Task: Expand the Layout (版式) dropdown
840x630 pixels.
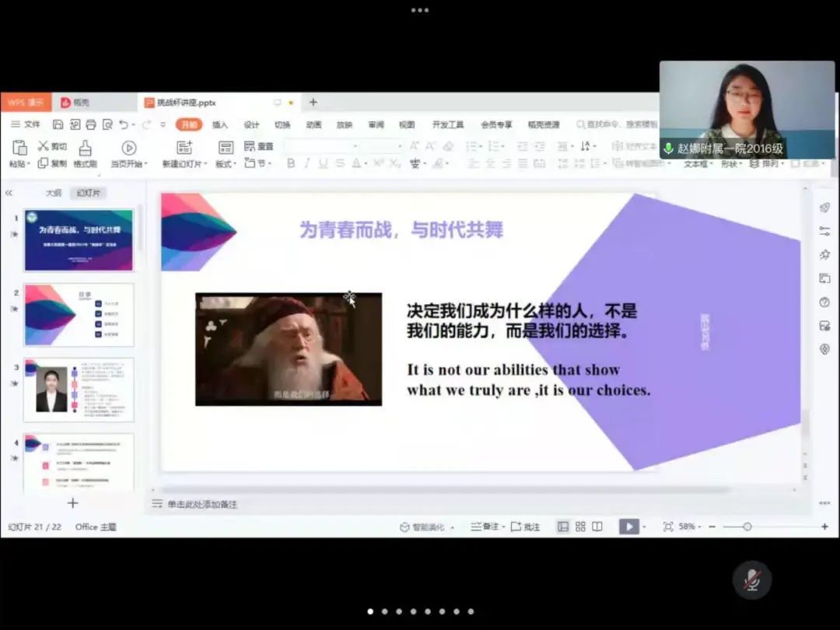Action: 226,164
